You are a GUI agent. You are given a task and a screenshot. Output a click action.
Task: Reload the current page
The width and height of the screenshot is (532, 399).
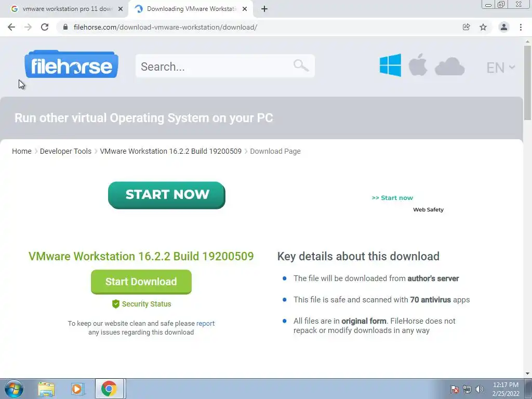point(45,27)
